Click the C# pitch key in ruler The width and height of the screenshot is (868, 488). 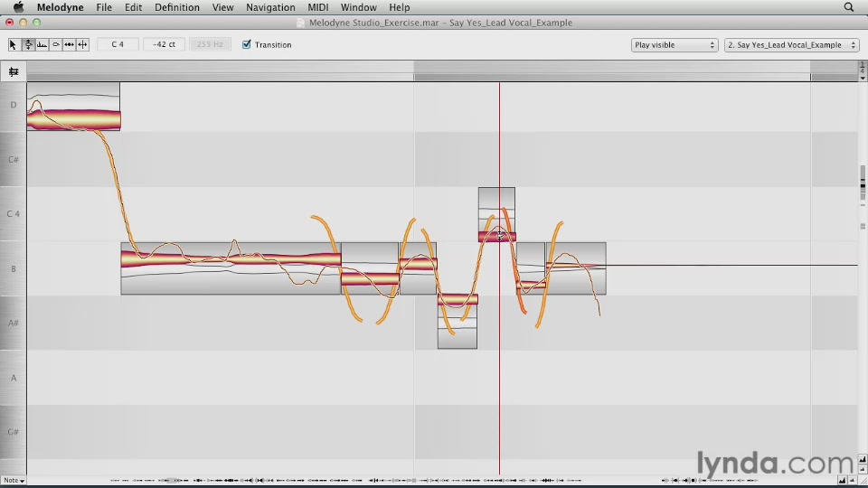(14, 159)
